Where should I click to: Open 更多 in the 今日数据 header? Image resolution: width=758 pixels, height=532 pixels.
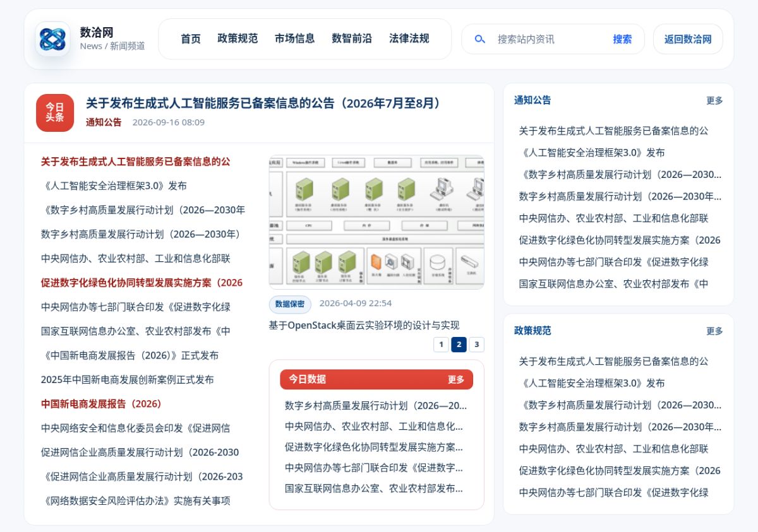click(x=456, y=379)
